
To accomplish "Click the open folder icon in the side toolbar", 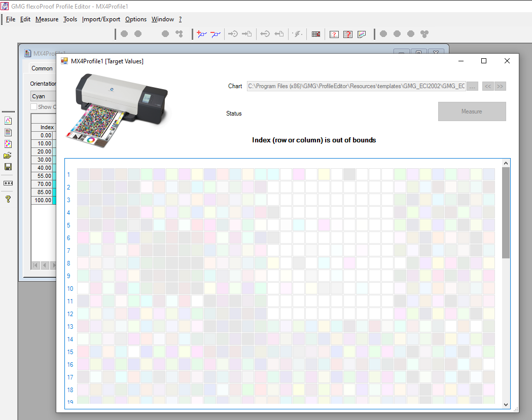I will [x=8, y=156].
